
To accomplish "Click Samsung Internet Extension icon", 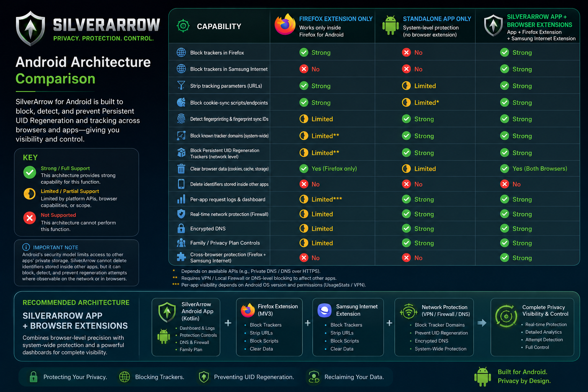I will tap(325, 310).
